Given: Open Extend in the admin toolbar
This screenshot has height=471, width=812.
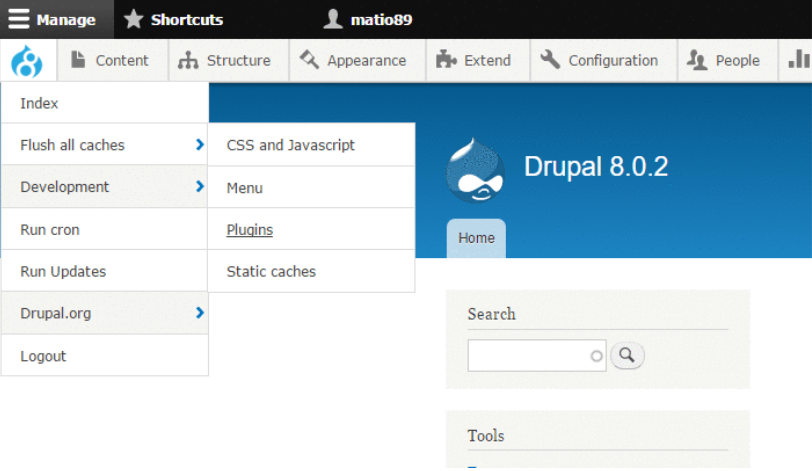Looking at the screenshot, I should coord(474,61).
